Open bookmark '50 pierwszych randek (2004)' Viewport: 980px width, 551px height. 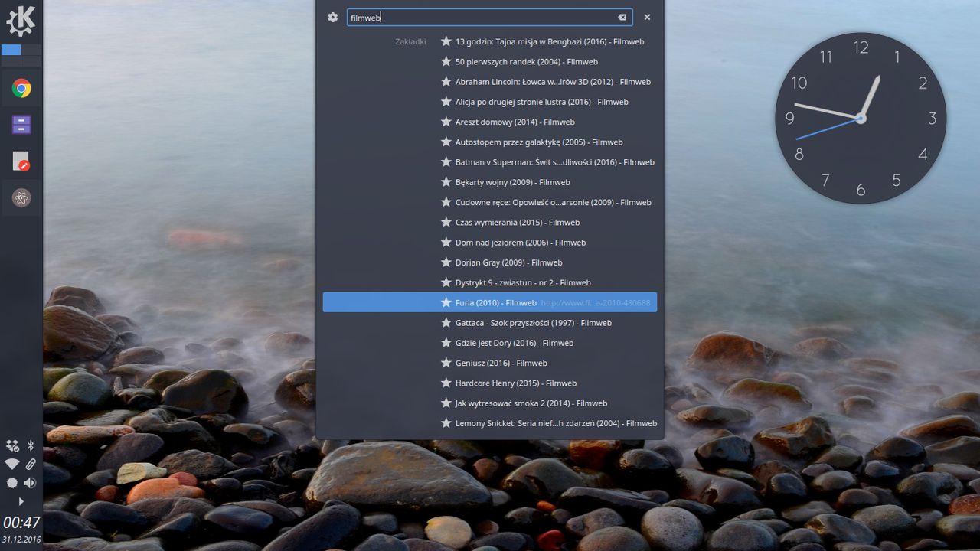point(490,61)
